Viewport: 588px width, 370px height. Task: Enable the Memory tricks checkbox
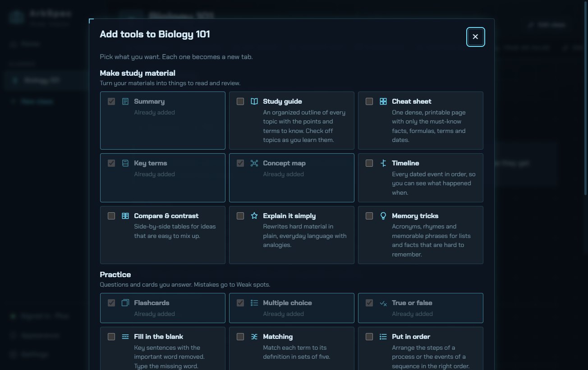(369, 216)
